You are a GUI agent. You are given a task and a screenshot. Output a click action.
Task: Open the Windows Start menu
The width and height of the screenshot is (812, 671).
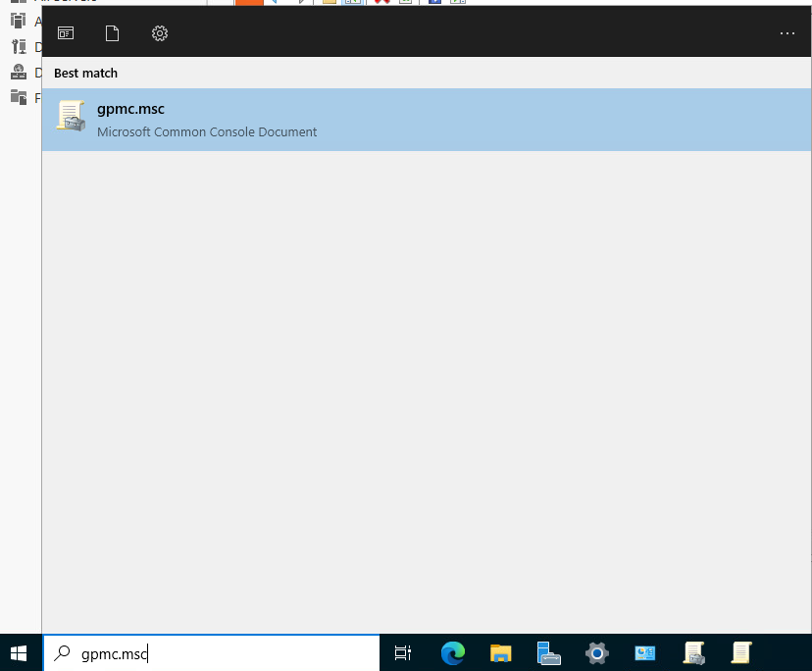[20, 653]
